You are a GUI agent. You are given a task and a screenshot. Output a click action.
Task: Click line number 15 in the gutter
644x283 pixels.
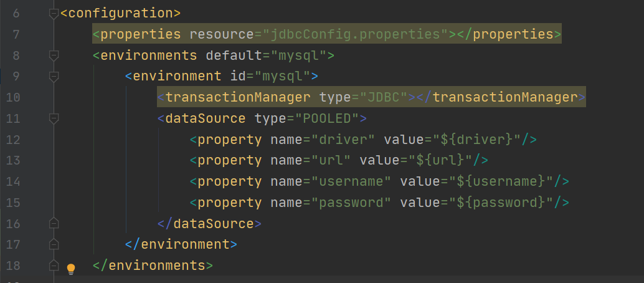point(12,203)
